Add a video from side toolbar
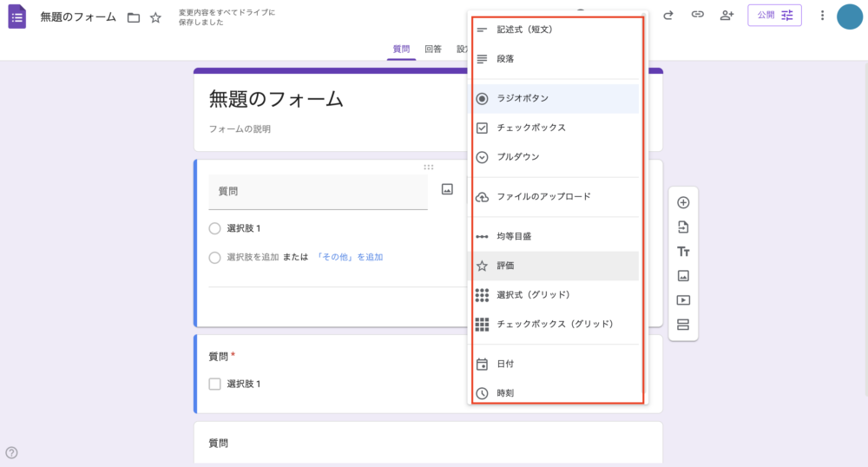Image resolution: width=868 pixels, height=467 pixels. click(x=683, y=299)
